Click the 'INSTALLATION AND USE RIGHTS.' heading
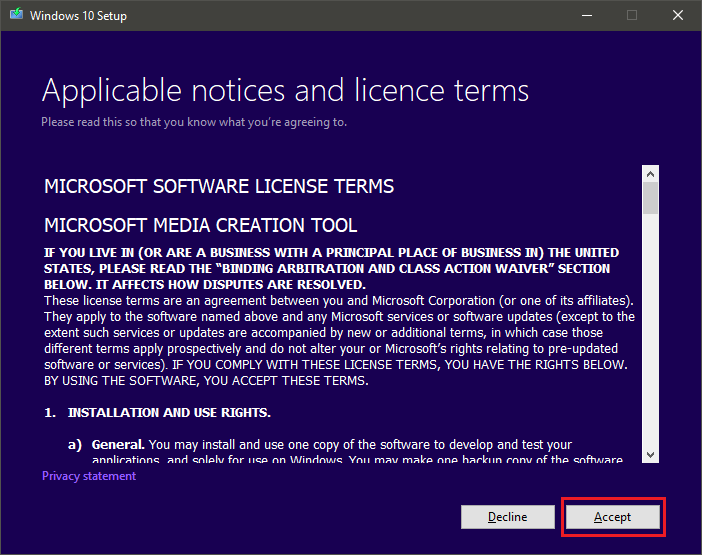Viewport: 702px width, 555px height. pos(169,412)
